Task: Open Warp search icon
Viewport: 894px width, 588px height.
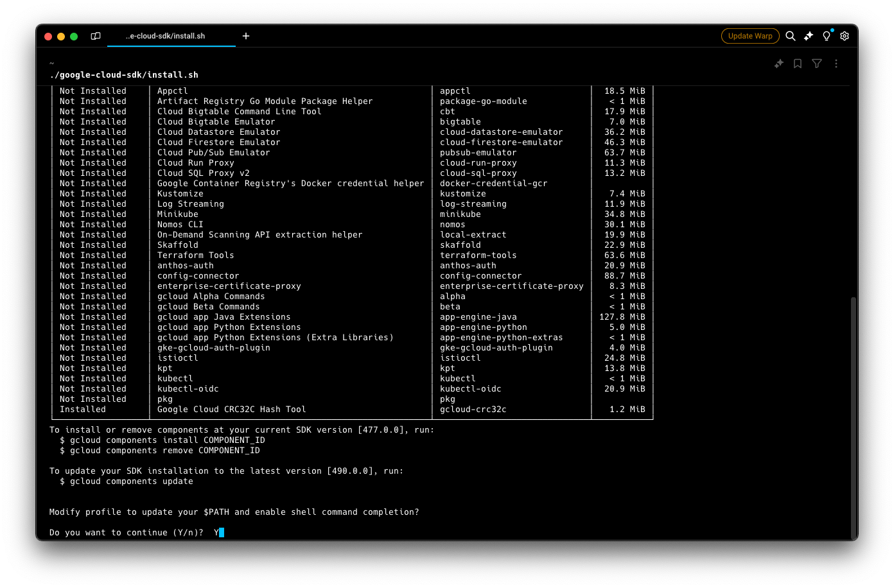Action: click(791, 36)
